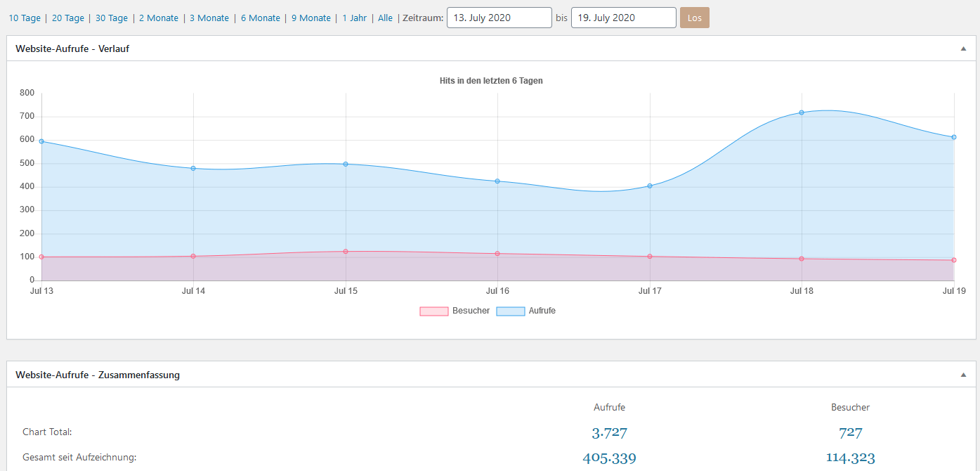Click the Besucher data point for Jul 16
The height and width of the screenshot is (471, 980).
click(497, 254)
